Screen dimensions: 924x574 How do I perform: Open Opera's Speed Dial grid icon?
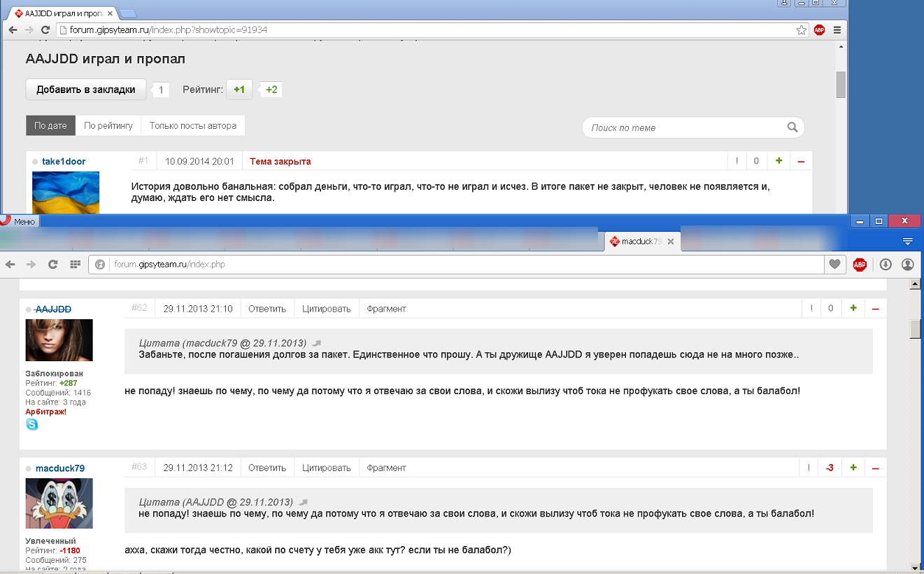tap(75, 264)
